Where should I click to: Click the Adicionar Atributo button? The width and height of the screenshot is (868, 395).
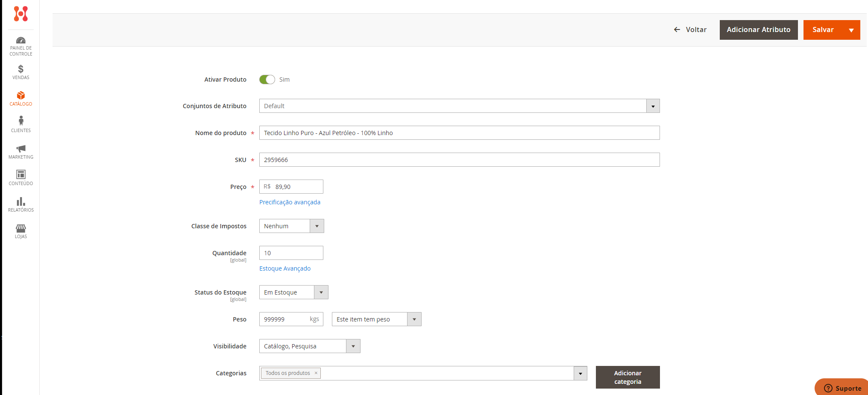[x=758, y=30]
